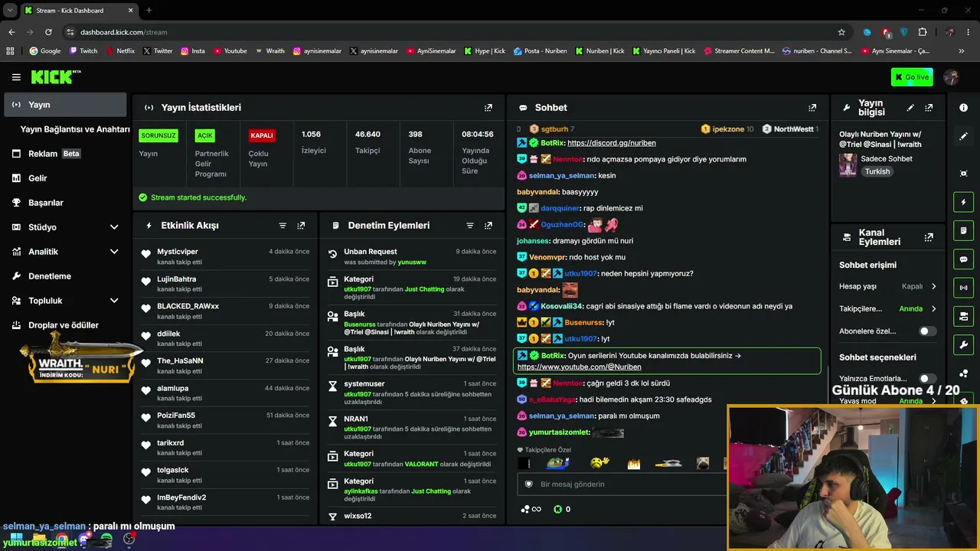Click the broadcast signal icon in right sidebar
The height and width of the screenshot is (551, 980).
pos(963,288)
